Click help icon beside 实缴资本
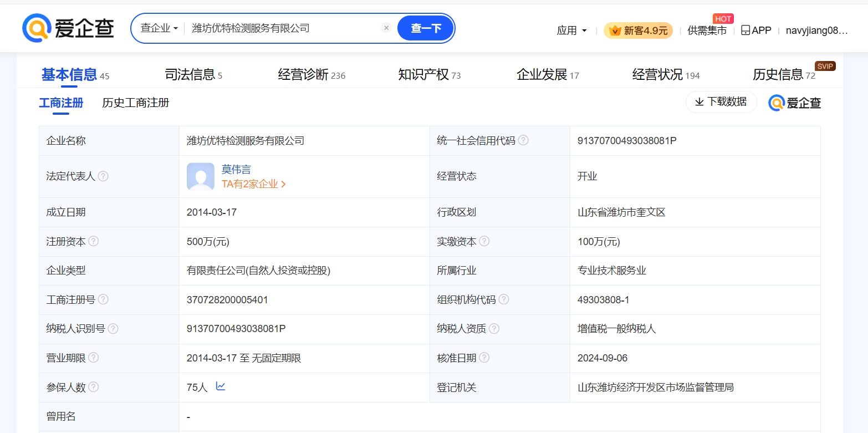This screenshot has height=433, width=868. (484, 241)
